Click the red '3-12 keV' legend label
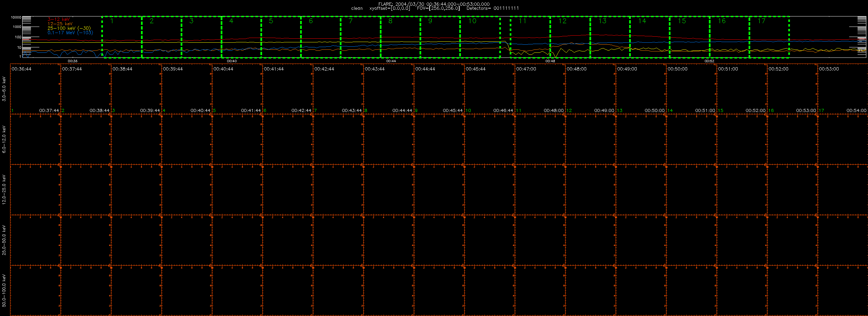The image size is (868, 316). pyautogui.click(x=59, y=19)
